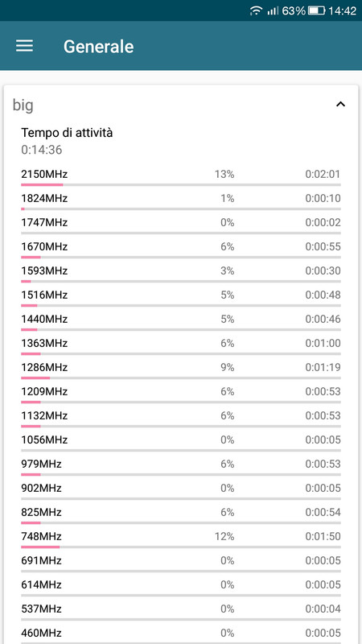Tap the Tempo di attività label
Screen dimensions: 362x644
pos(67,133)
